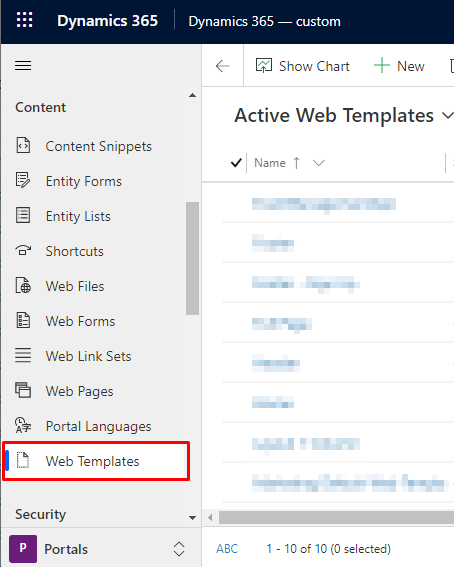Select the Web Files globe icon
This screenshot has width=454, height=567.
pyautogui.click(x=23, y=285)
